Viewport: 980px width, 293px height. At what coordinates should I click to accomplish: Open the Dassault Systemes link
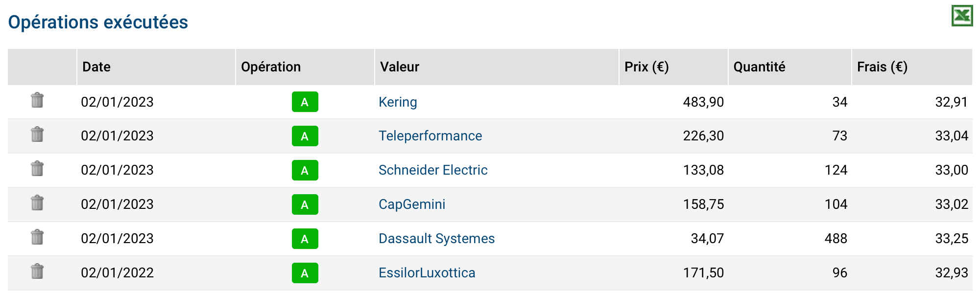[436, 238]
